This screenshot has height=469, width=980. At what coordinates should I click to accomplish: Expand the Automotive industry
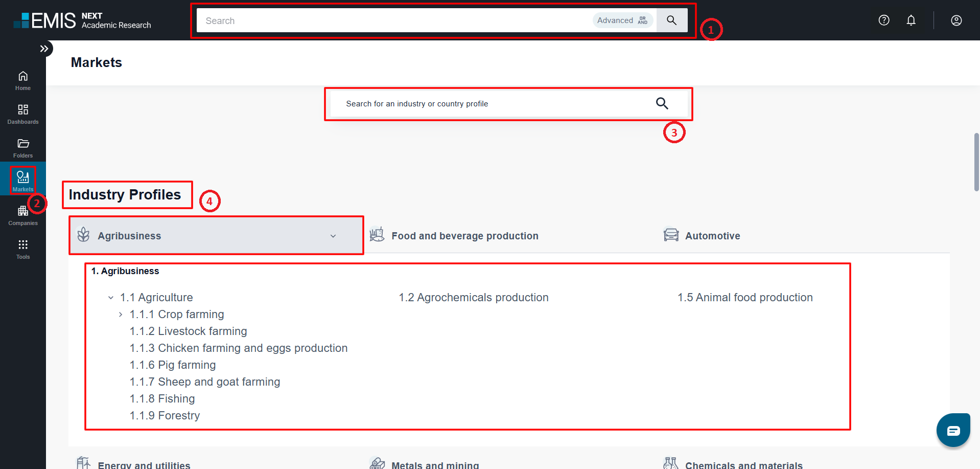point(713,236)
